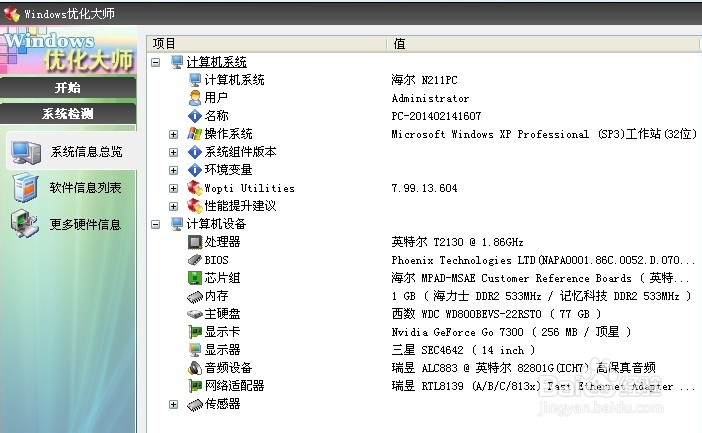Click the Wopti Utilities red icon
The width and height of the screenshot is (702, 433).
pos(195,188)
